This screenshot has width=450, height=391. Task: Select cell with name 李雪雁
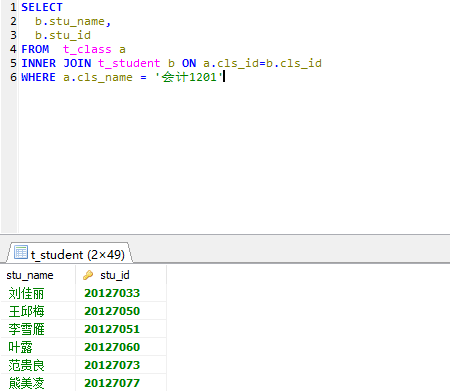pyautogui.click(x=38, y=329)
